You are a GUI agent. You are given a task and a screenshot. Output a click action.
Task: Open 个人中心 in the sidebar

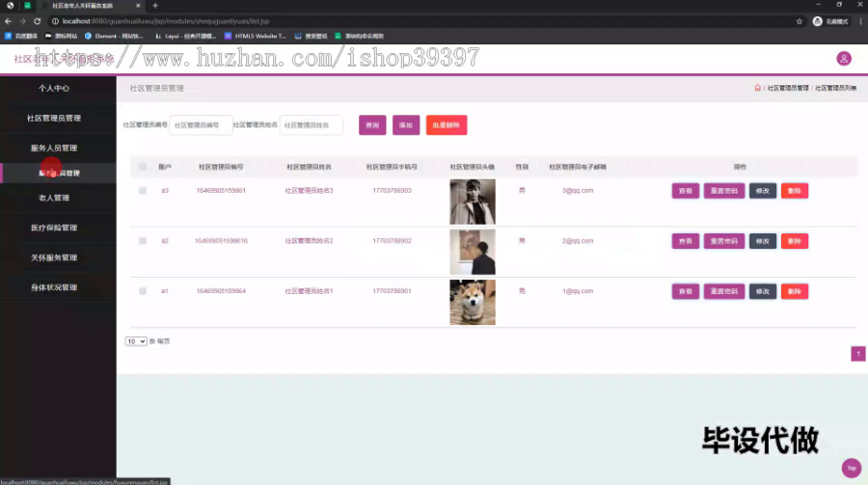click(x=54, y=88)
